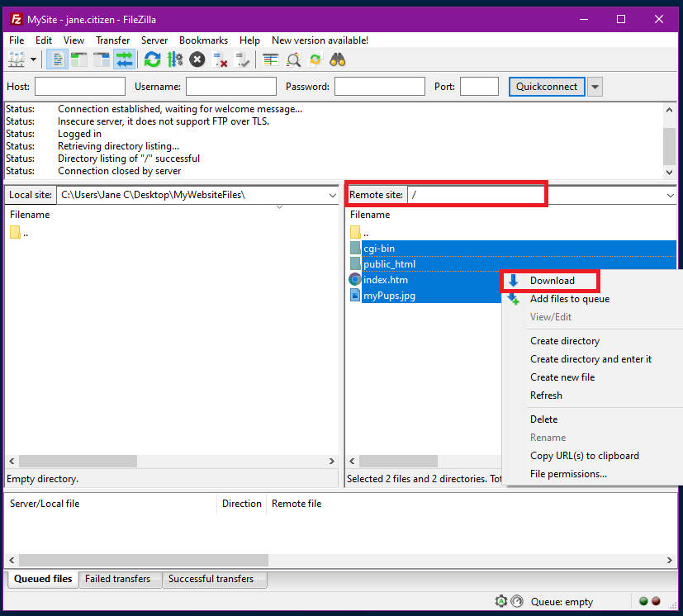The width and height of the screenshot is (683, 616).
Task: Toggle the local directory tree view
Action: click(x=78, y=59)
